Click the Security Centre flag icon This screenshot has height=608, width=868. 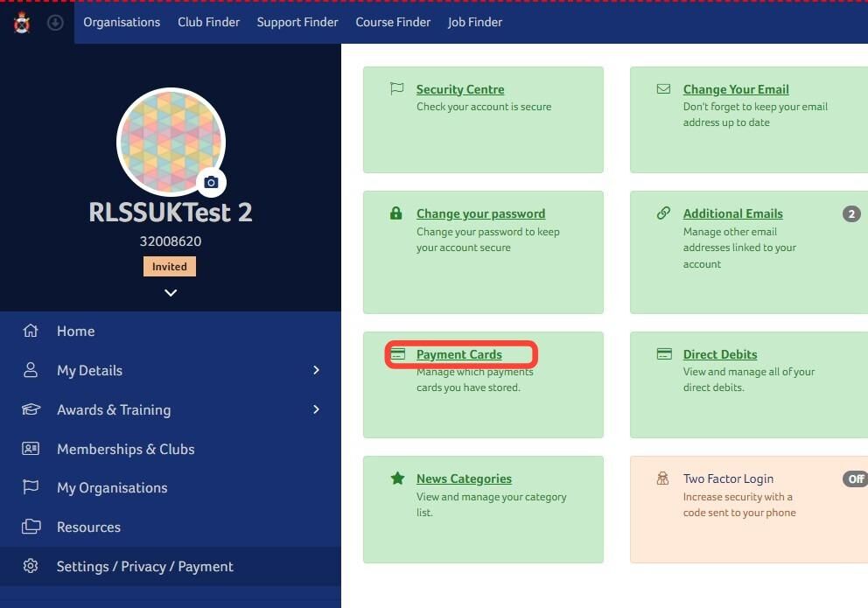click(x=397, y=88)
